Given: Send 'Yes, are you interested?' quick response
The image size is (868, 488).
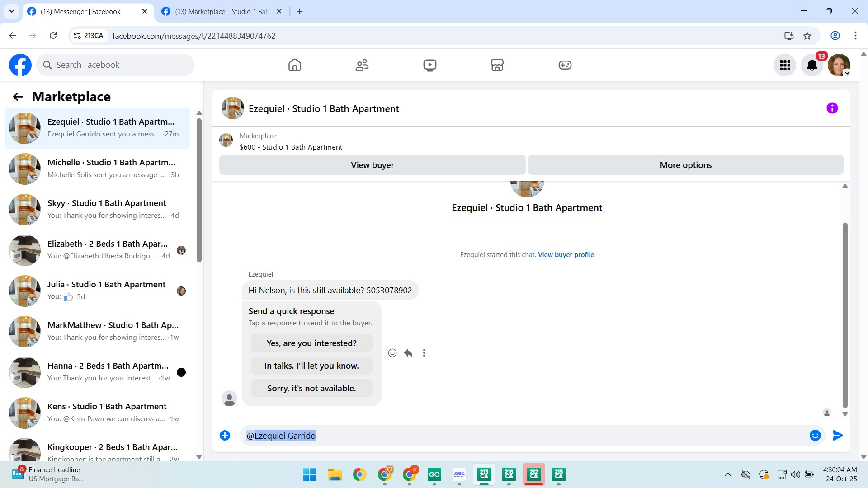Looking at the screenshot, I should (x=311, y=343).
